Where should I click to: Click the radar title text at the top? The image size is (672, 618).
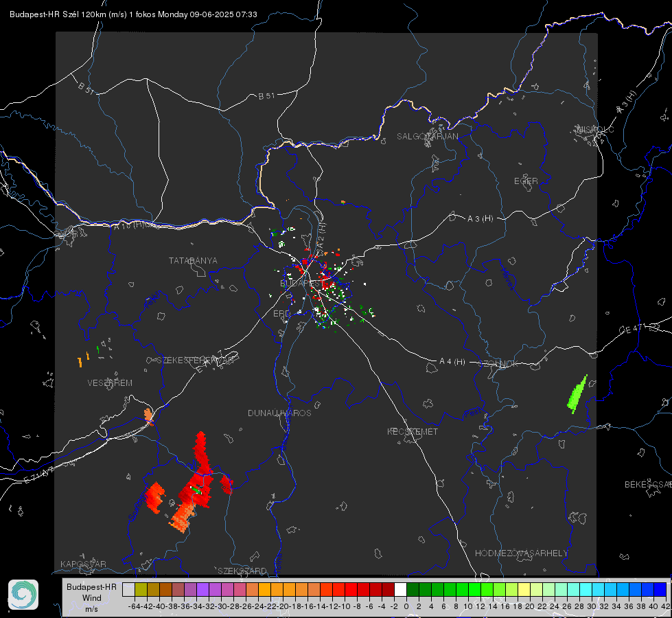[x=133, y=14]
